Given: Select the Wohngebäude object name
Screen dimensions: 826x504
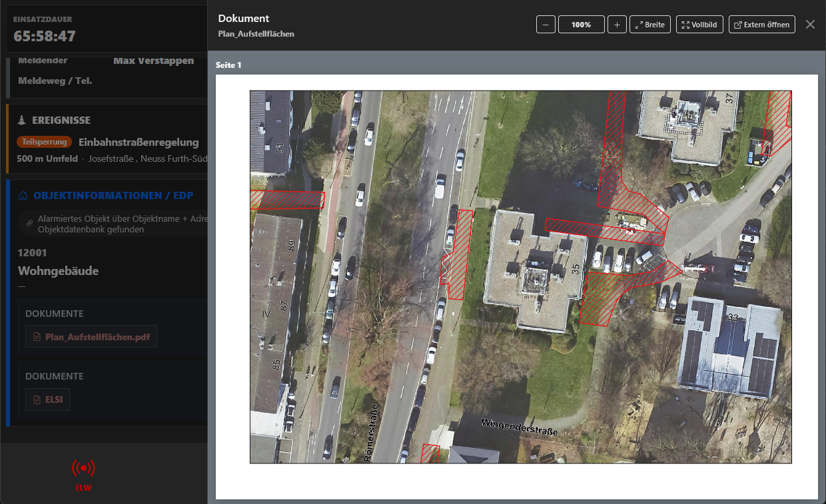Looking at the screenshot, I should pos(58,271).
